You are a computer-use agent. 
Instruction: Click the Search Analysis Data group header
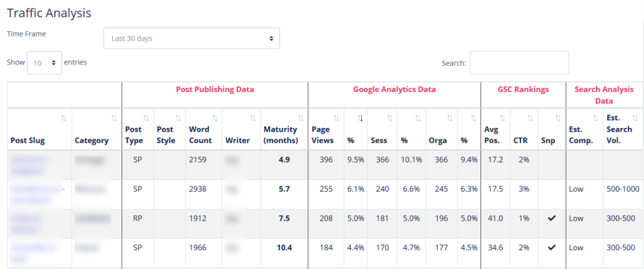coord(604,95)
